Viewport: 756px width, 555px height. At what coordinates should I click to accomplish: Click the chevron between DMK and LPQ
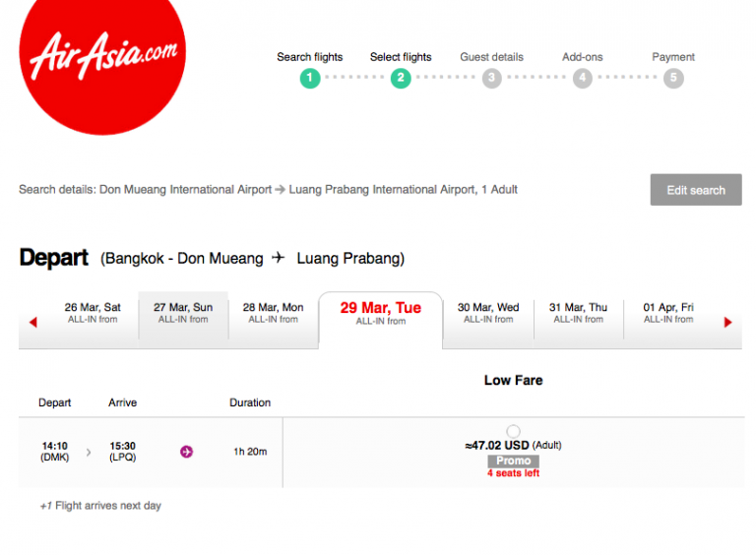pos(89,452)
